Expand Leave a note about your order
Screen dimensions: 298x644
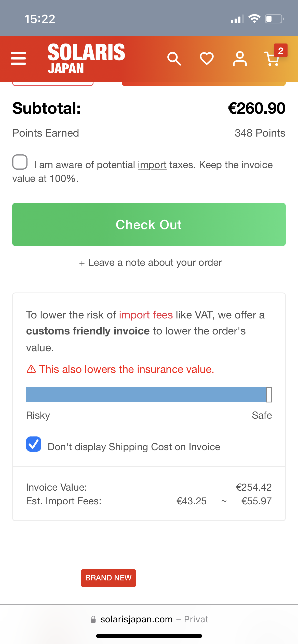150,262
